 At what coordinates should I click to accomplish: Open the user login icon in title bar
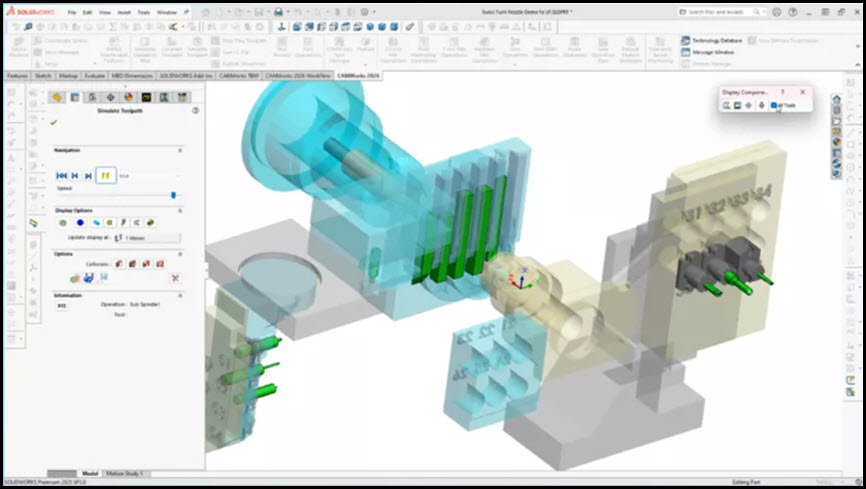pyautogui.click(x=777, y=12)
